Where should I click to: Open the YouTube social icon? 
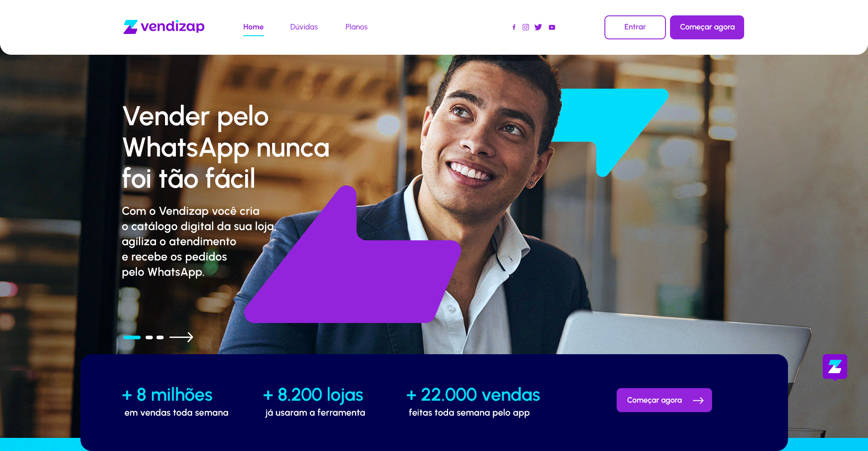click(552, 27)
